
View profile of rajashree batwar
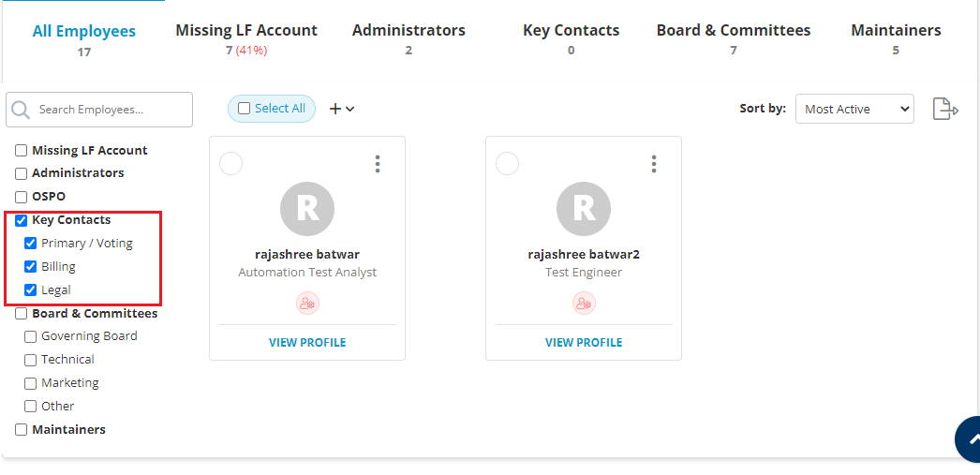pos(307,343)
